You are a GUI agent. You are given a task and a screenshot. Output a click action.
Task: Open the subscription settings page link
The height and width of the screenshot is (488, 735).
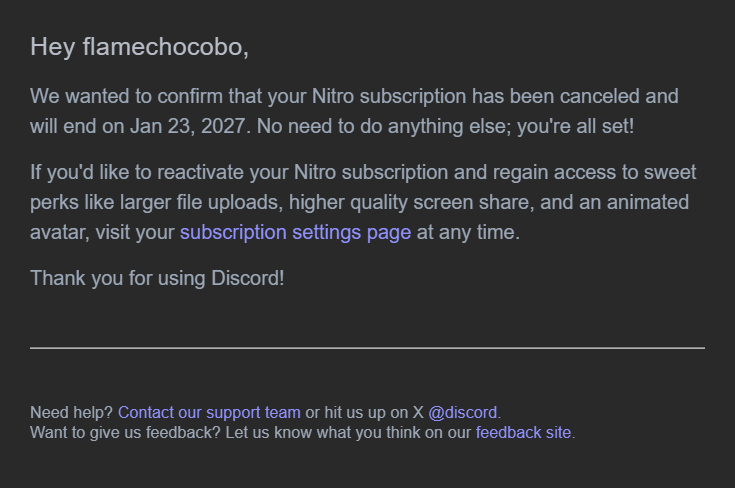295,233
